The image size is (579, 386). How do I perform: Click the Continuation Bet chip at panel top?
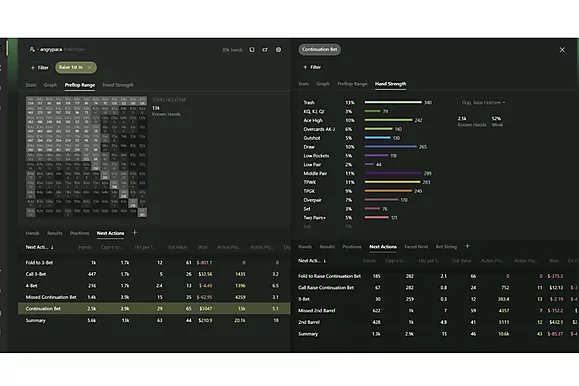tap(319, 49)
